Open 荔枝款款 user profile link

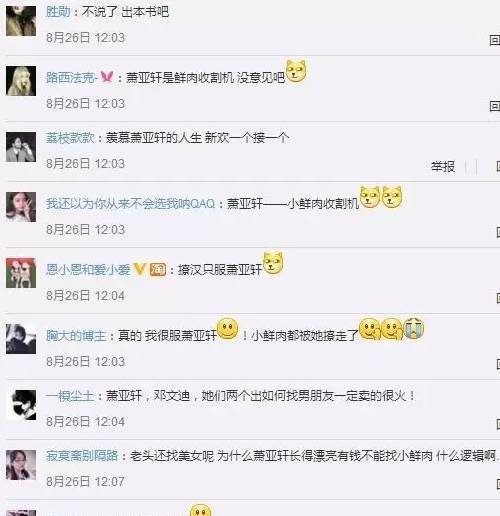(70, 138)
